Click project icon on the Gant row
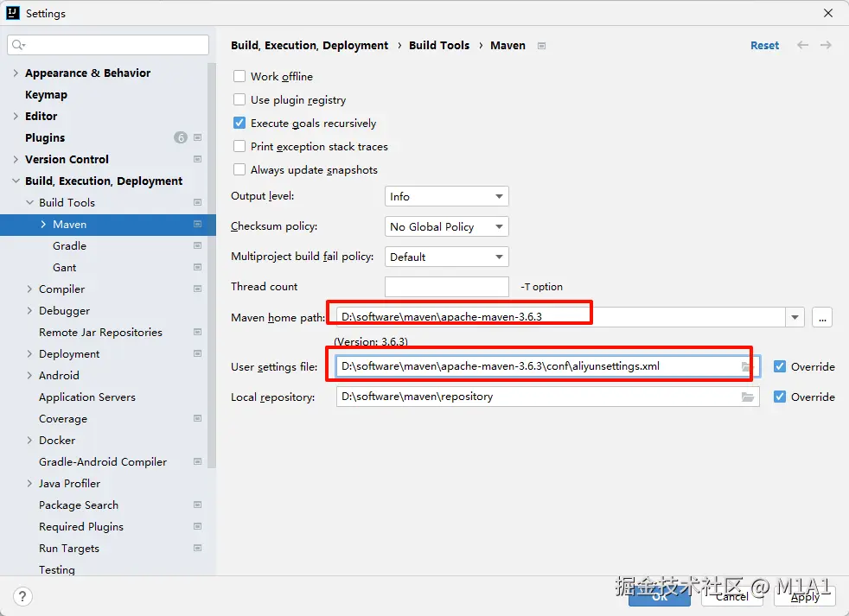Viewport: 849px width, 616px height. [198, 268]
